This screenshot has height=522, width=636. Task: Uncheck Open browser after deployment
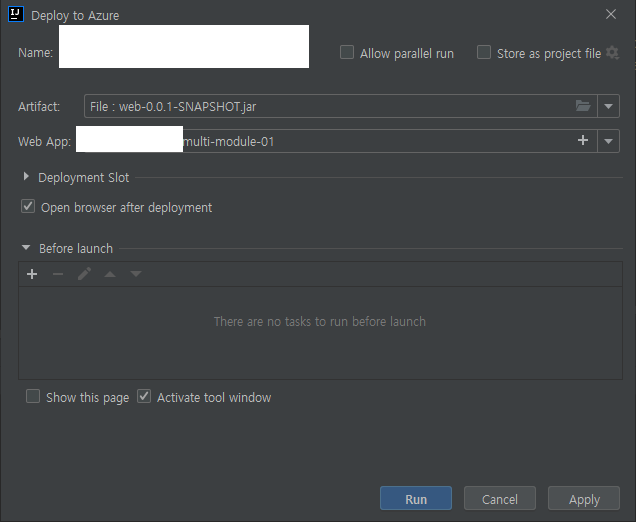[28, 206]
